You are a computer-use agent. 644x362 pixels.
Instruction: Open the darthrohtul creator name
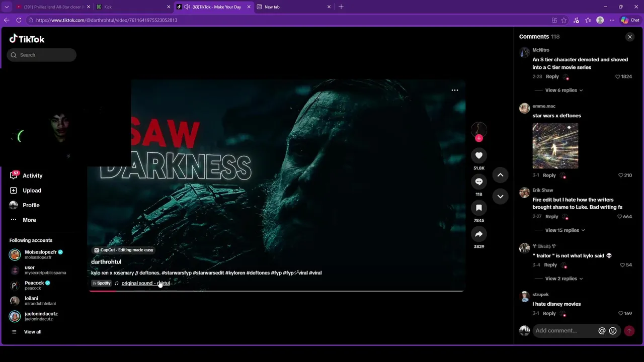pos(106,261)
